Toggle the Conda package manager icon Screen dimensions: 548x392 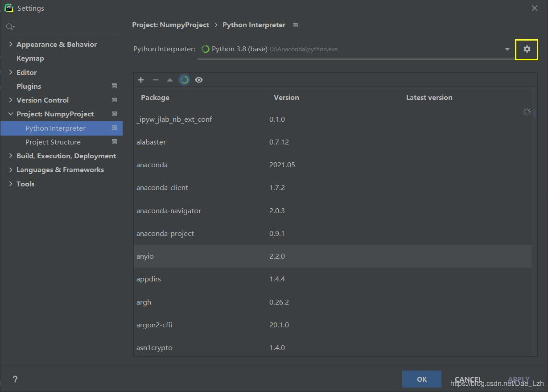point(184,80)
